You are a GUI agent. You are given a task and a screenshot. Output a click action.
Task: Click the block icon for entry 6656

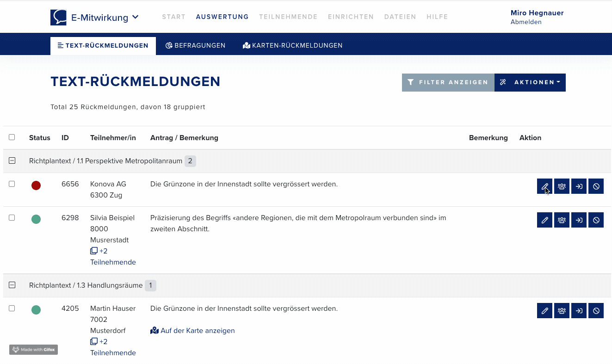tap(596, 186)
